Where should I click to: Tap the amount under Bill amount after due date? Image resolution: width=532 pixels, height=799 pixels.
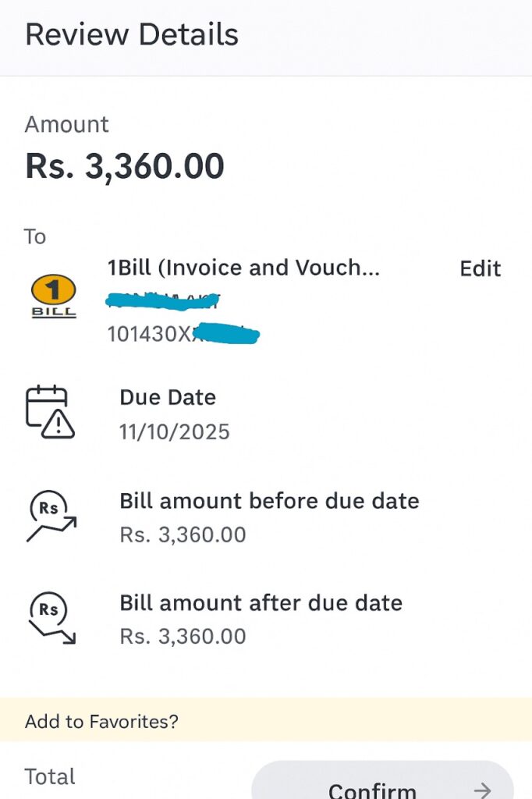(x=183, y=637)
